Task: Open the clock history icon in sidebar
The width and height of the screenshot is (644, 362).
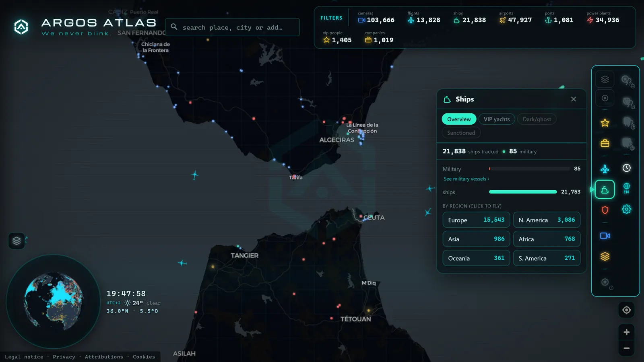Action: point(627,168)
